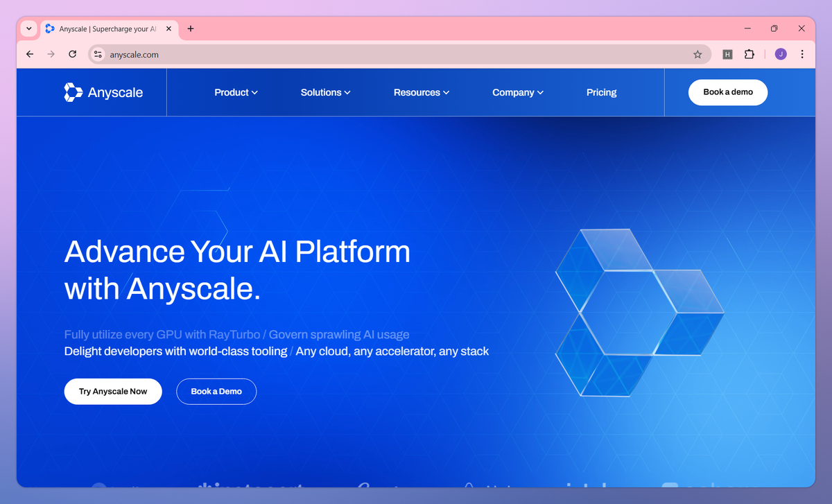
Task: Expand the Product menu
Action: tap(236, 92)
